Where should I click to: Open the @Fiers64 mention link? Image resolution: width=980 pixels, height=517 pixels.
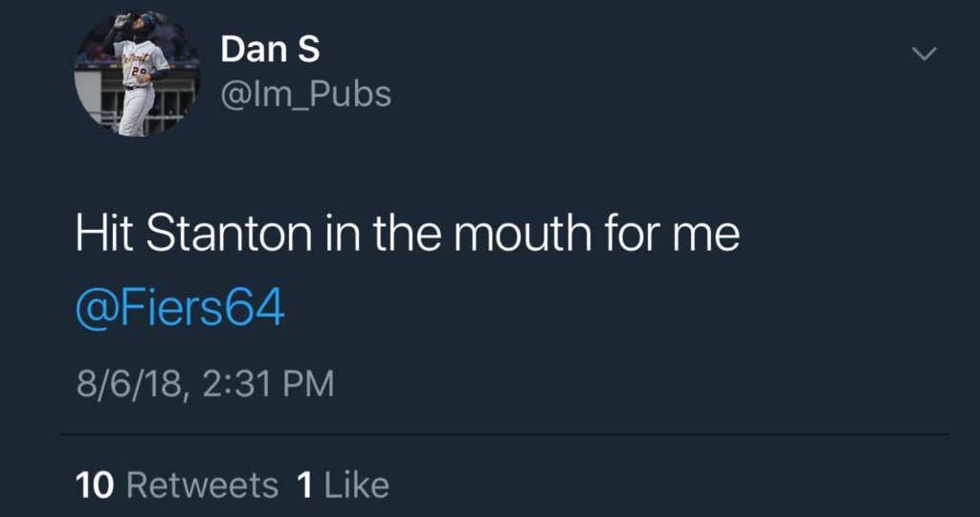(180, 310)
